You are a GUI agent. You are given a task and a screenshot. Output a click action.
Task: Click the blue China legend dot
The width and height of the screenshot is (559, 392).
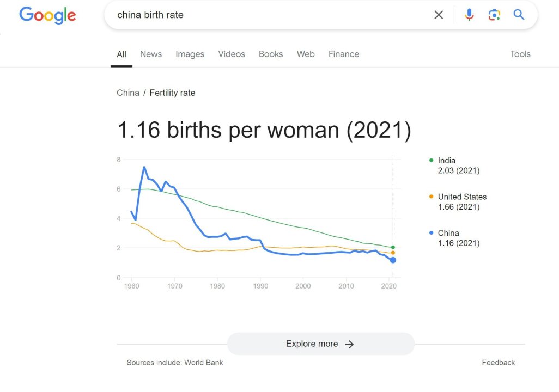click(x=432, y=233)
